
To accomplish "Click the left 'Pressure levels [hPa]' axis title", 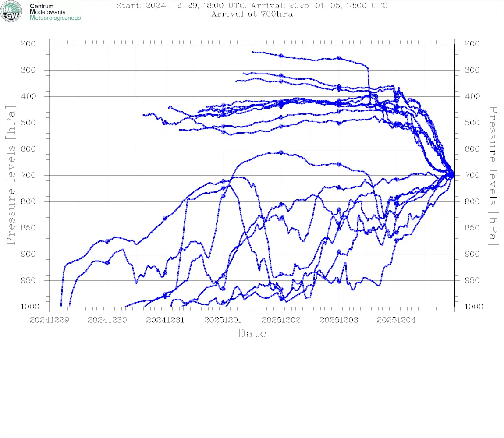I will click(x=11, y=175).
